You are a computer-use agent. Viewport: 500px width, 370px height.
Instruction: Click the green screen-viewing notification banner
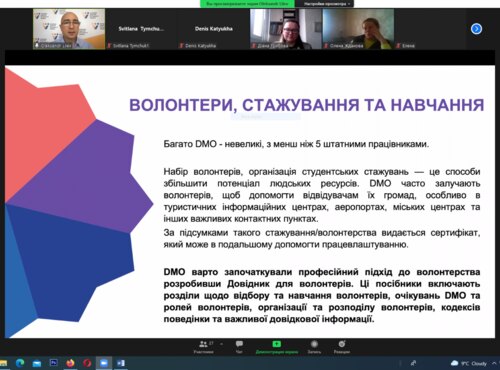[x=247, y=4]
